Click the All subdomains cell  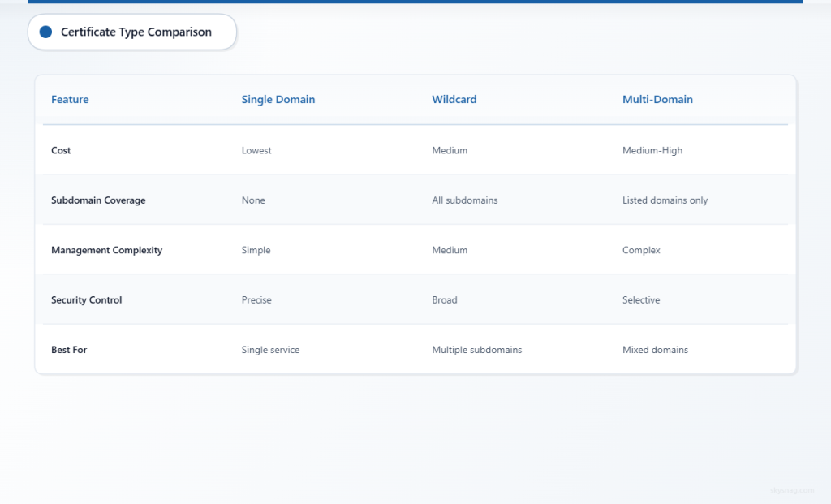(x=465, y=200)
